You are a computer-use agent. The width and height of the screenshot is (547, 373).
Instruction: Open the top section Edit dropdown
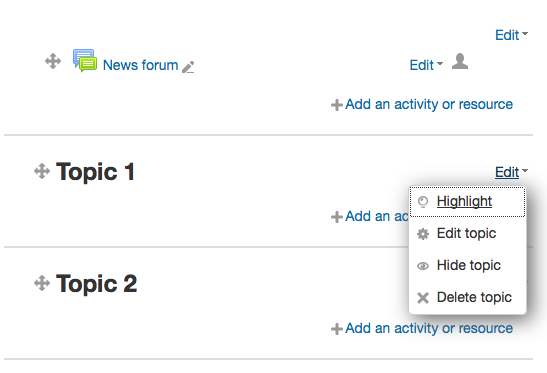pyautogui.click(x=511, y=35)
